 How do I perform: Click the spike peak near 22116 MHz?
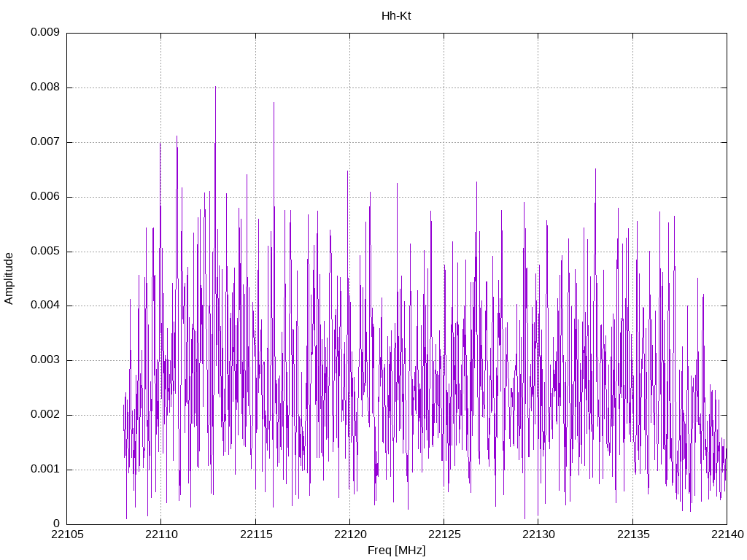(x=274, y=103)
